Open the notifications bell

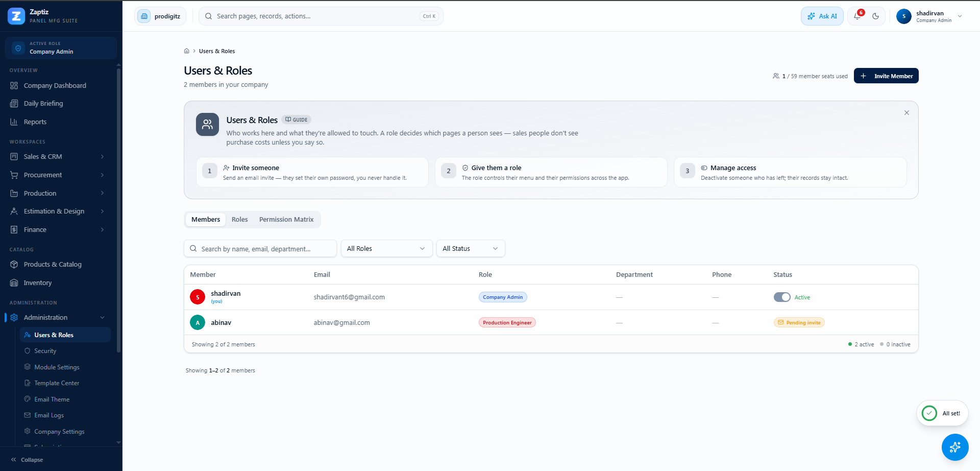click(x=857, y=16)
